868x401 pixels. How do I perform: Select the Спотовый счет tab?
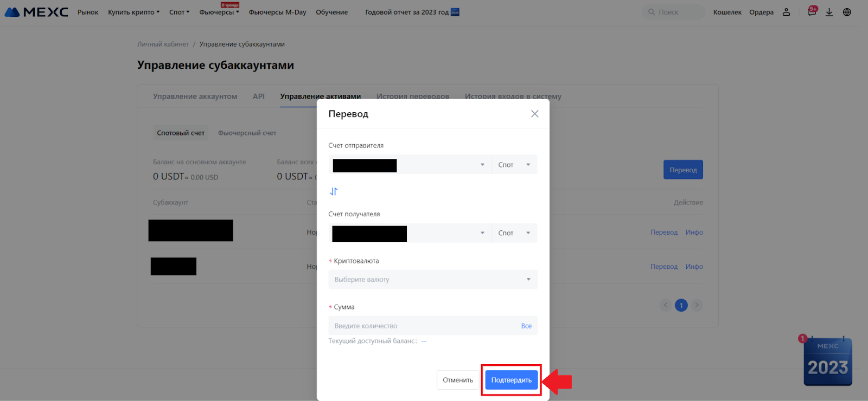click(x=181, y=133)
